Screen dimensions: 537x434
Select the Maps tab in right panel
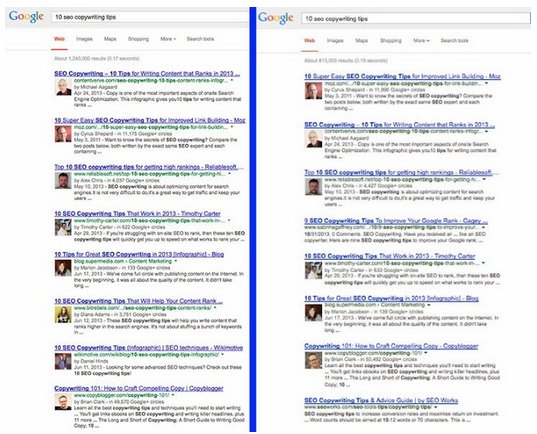361,40
